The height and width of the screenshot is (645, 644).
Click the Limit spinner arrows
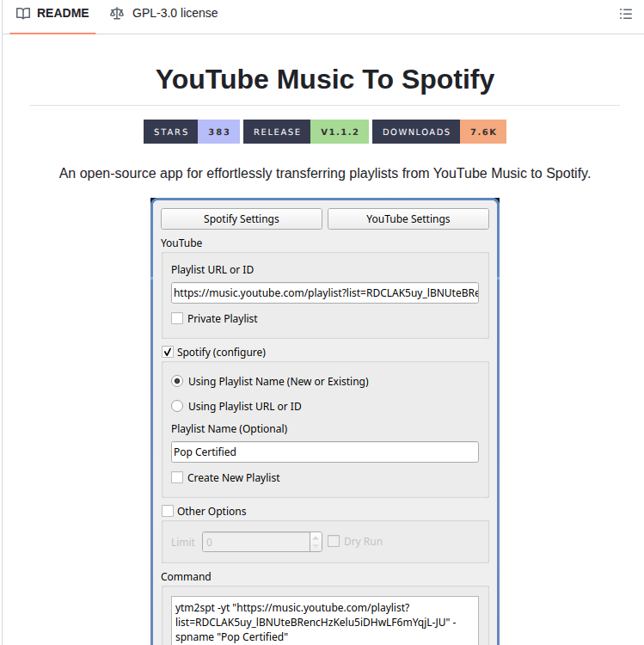pyautogui.click(x=316, y=542)
